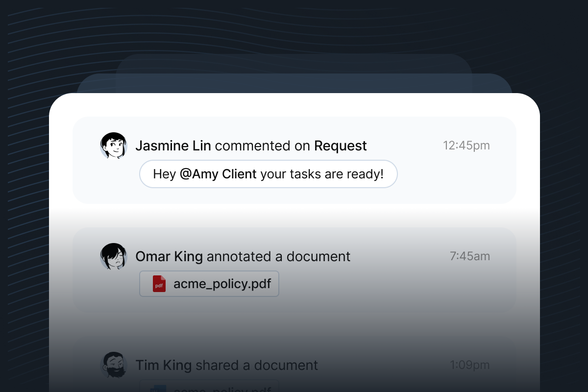This screenshot has width=588, height=392.
Task: Click the 1:09pm timestamp
Action: coord(469,365)
